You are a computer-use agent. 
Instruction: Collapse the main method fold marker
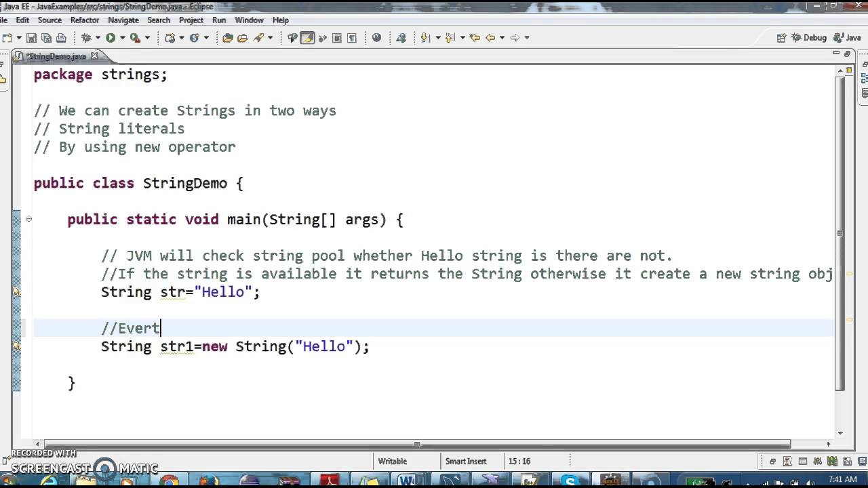(28, 219)
